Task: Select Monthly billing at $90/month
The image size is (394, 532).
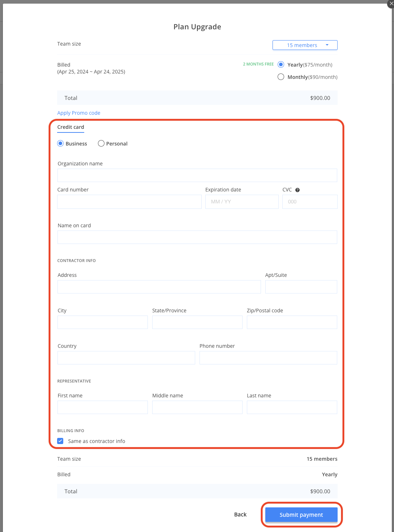Action: click(x=281, y=77)
